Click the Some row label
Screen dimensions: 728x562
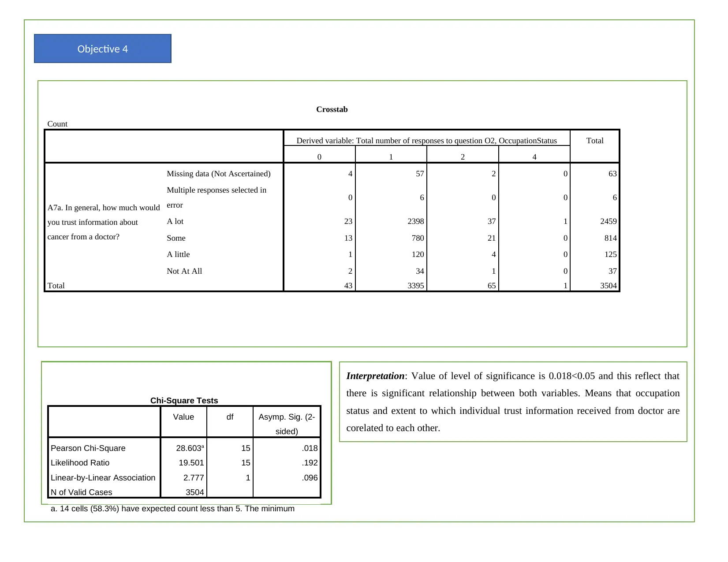click(176, 238)
